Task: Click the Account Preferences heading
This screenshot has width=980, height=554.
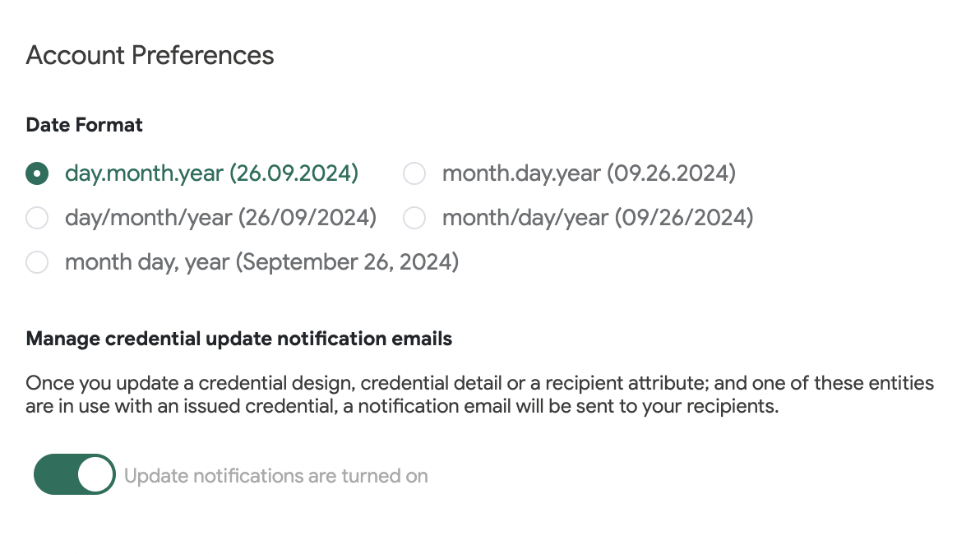Action: point(150,55)
